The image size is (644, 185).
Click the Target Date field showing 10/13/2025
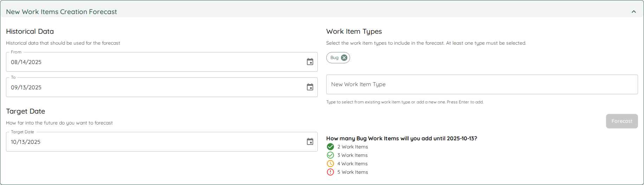point(141,142)
